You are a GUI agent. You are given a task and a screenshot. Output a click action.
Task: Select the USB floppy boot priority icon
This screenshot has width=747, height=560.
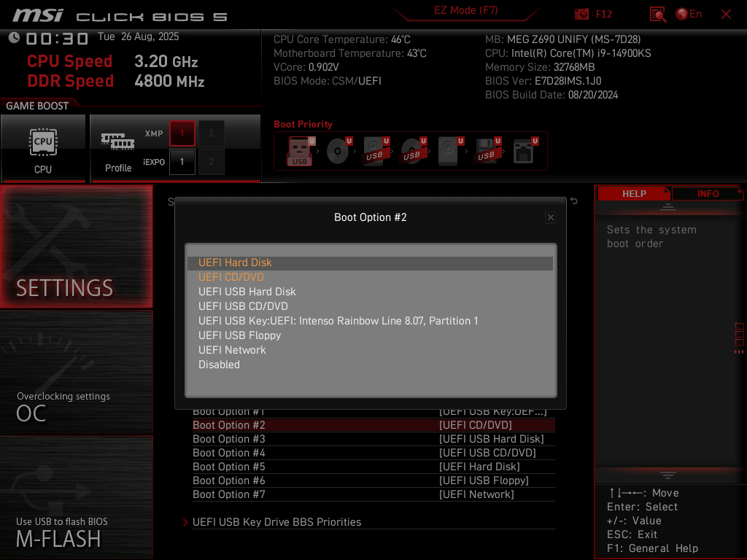487,151
